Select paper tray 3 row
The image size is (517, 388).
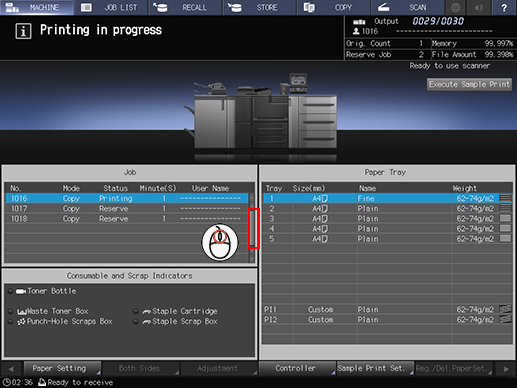(388, 219)
